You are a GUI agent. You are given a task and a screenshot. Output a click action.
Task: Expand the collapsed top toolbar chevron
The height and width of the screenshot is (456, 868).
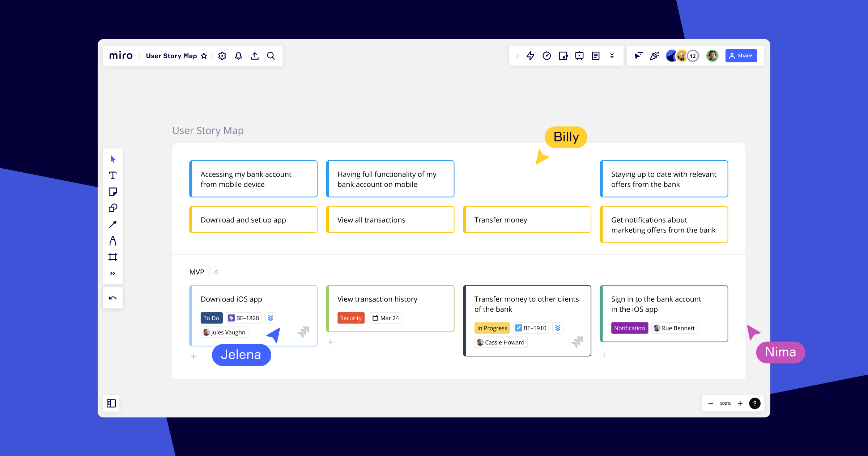518,56
